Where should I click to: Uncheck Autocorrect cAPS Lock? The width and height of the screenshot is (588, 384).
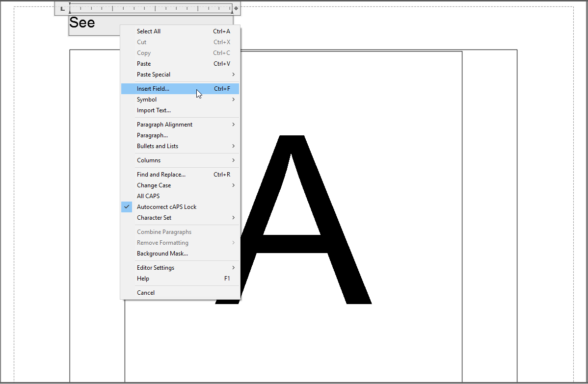coord(166,206)
